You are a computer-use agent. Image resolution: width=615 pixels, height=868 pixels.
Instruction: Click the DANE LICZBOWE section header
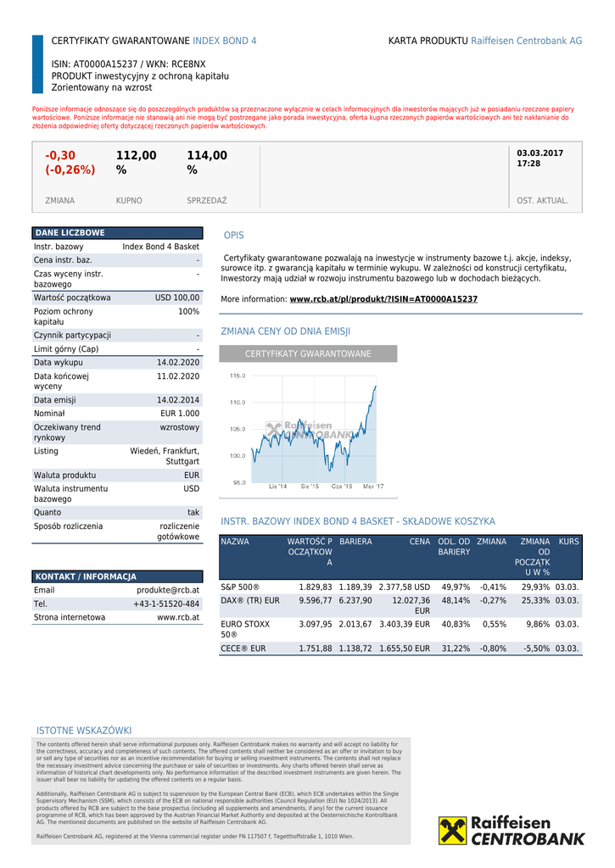point(117,233)
